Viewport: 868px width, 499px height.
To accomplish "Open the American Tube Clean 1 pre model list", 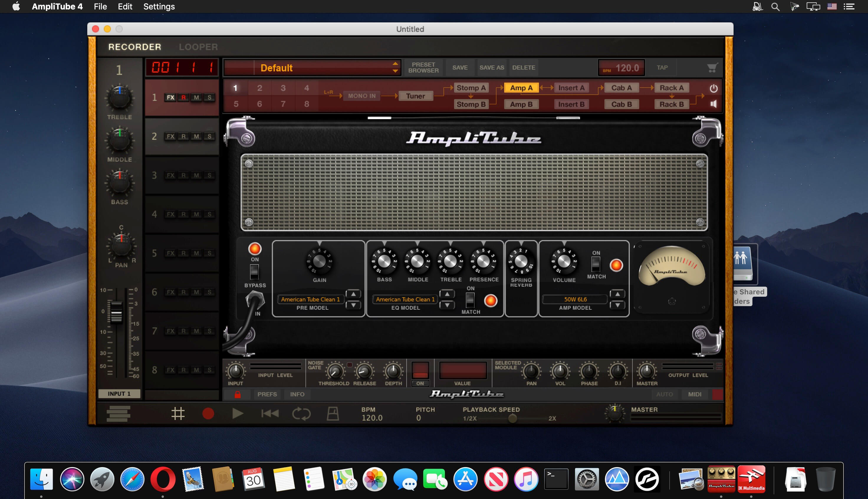I will pyautogui.click(x=310, y=299).
